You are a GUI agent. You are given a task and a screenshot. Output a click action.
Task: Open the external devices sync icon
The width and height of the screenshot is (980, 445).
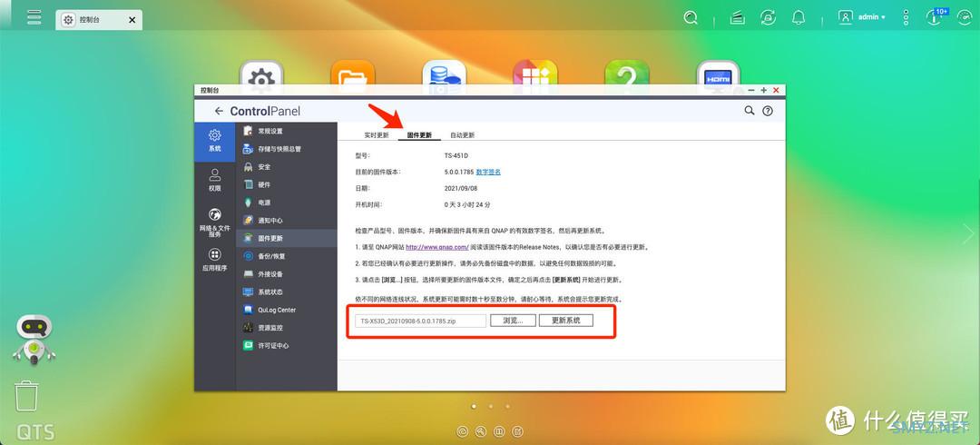(x=769, y=18)
